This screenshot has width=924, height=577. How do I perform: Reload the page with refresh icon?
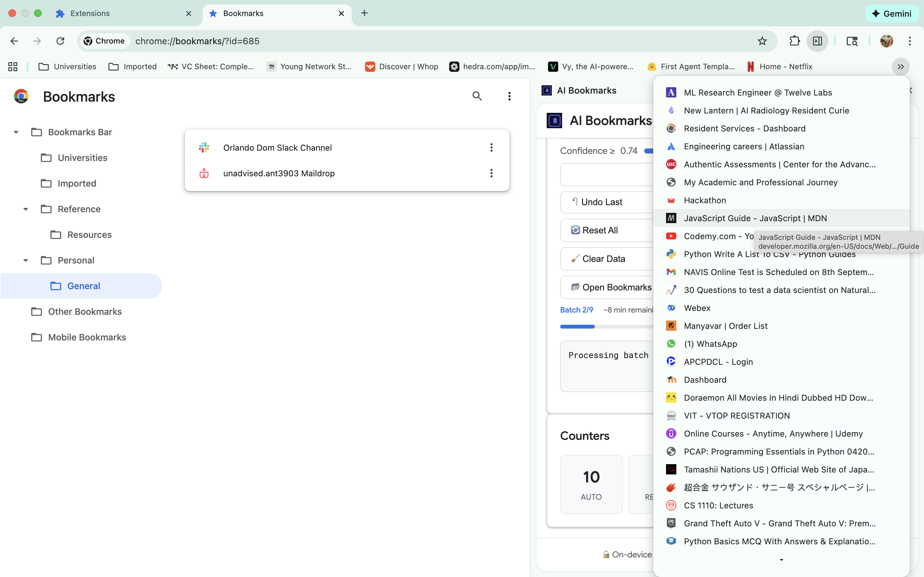click(x=60, y=41)
